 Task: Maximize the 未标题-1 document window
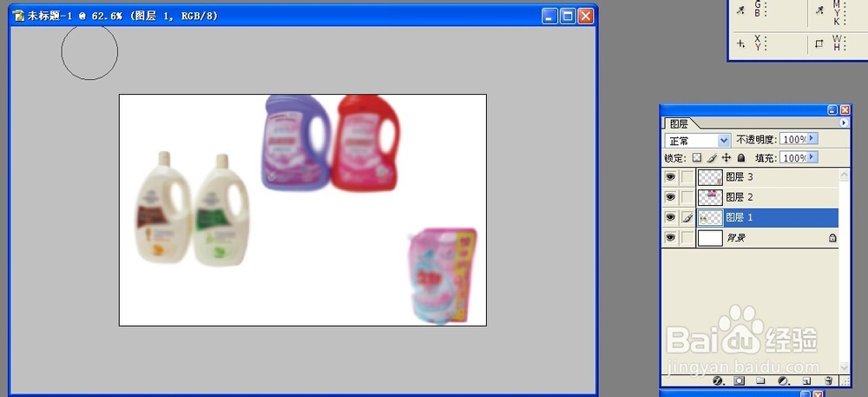(x=568, y=16)
